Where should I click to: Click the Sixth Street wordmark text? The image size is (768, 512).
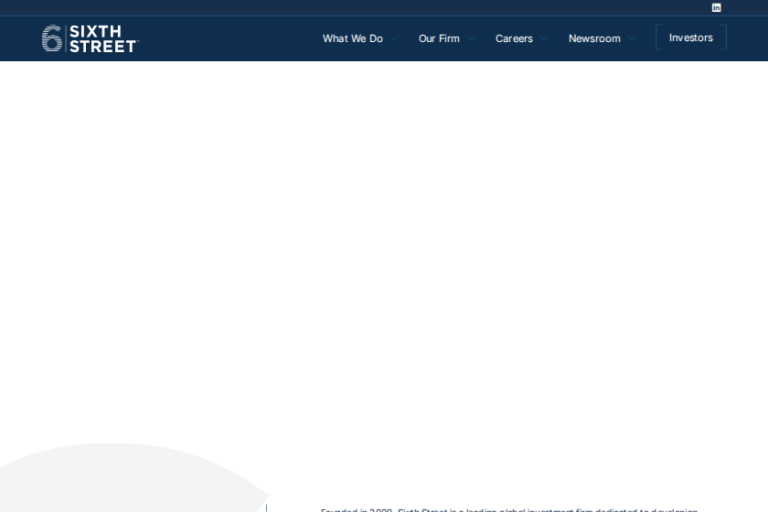(102, 38)
